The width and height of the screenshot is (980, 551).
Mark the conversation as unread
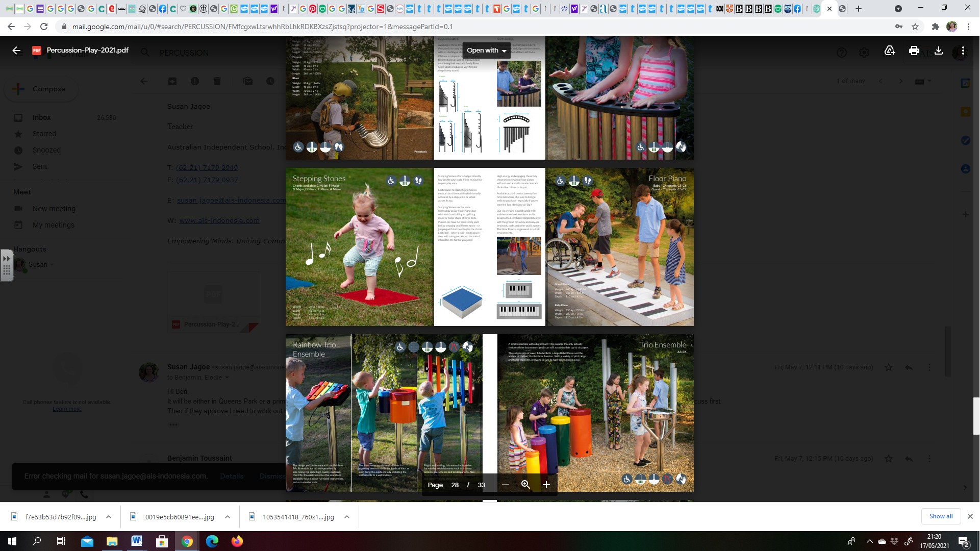click(248, 81)
